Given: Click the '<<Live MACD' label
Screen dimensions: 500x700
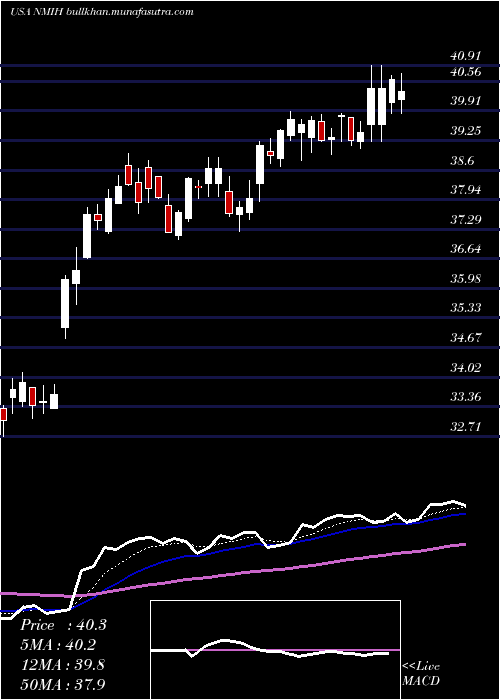Looking at the screenshot, I should (421, 674).
